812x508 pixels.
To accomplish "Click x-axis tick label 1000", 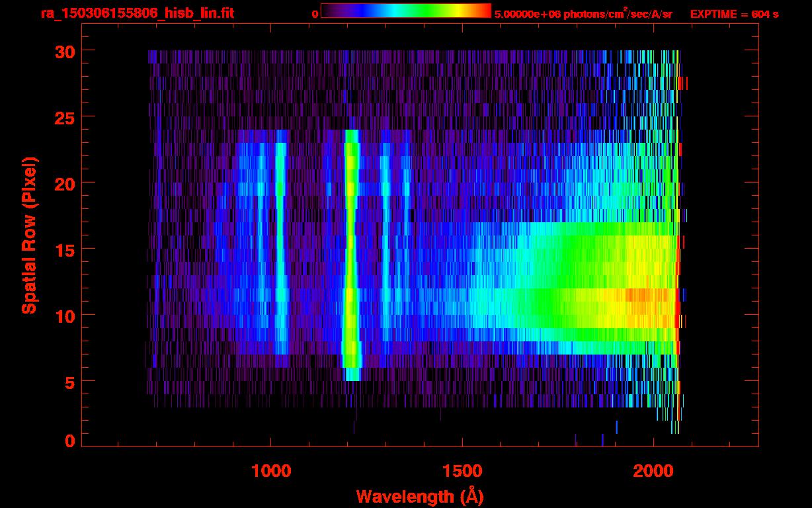I will click(270, 471).
